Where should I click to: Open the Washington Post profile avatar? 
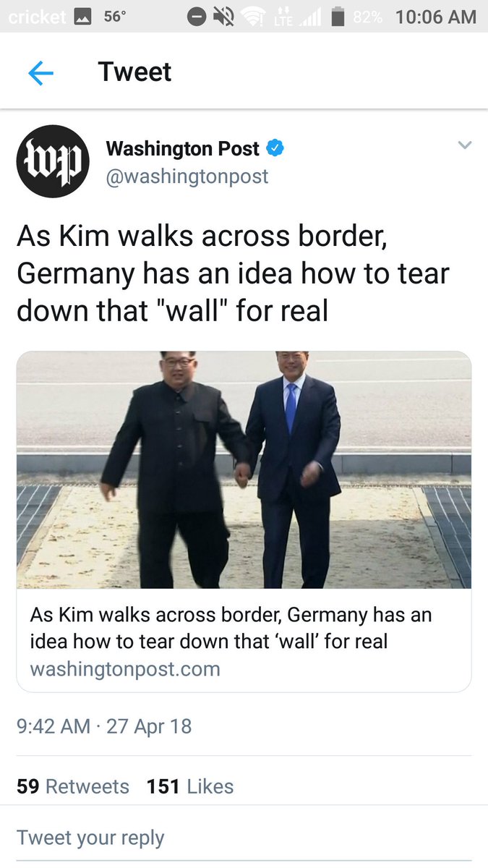pos(52,161)
